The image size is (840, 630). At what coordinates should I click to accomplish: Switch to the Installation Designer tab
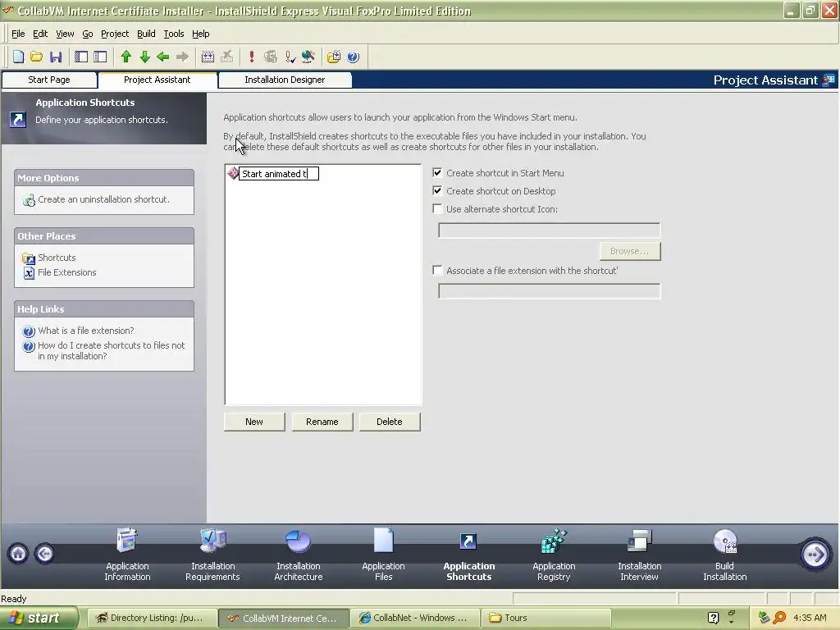(x=285, y=80)
